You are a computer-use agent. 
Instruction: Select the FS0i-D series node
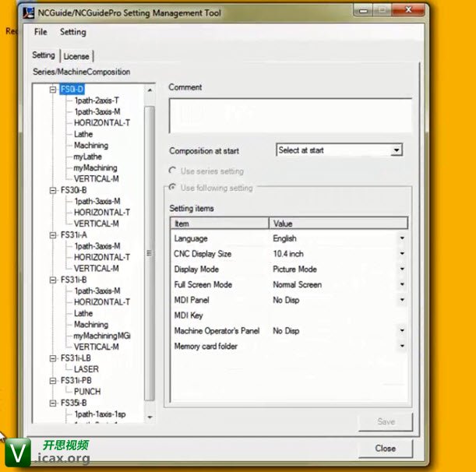click(x=72, y=90)
